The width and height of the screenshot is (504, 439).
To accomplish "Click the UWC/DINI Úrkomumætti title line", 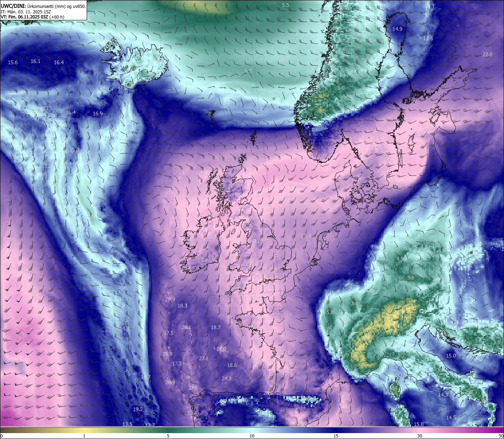I will pos(43,6).
